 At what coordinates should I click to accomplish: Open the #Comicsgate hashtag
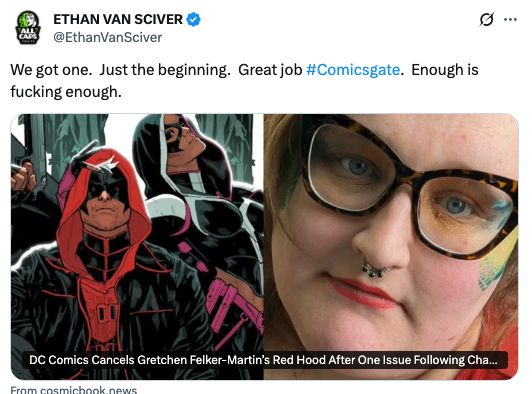click(353, 70)
